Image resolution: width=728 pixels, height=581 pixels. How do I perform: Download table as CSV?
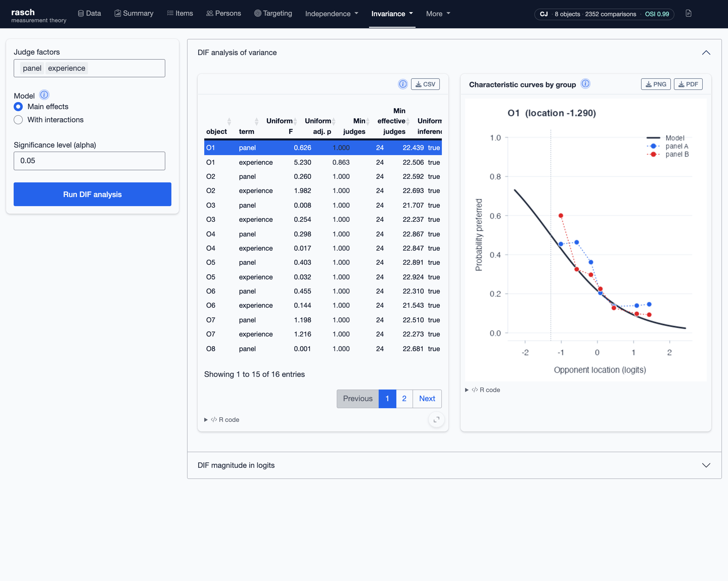[x=425, y=84]
